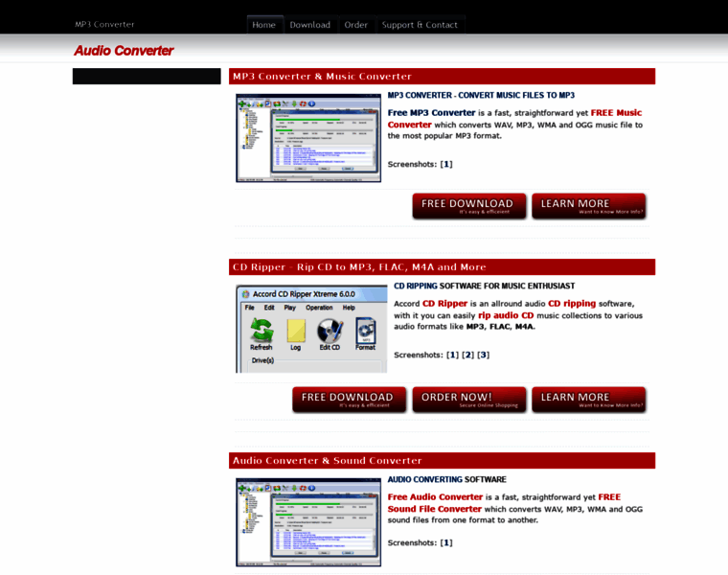Click the Audio Converter logo heading
The height and width of the screenshot is (575, 728).
124,50
